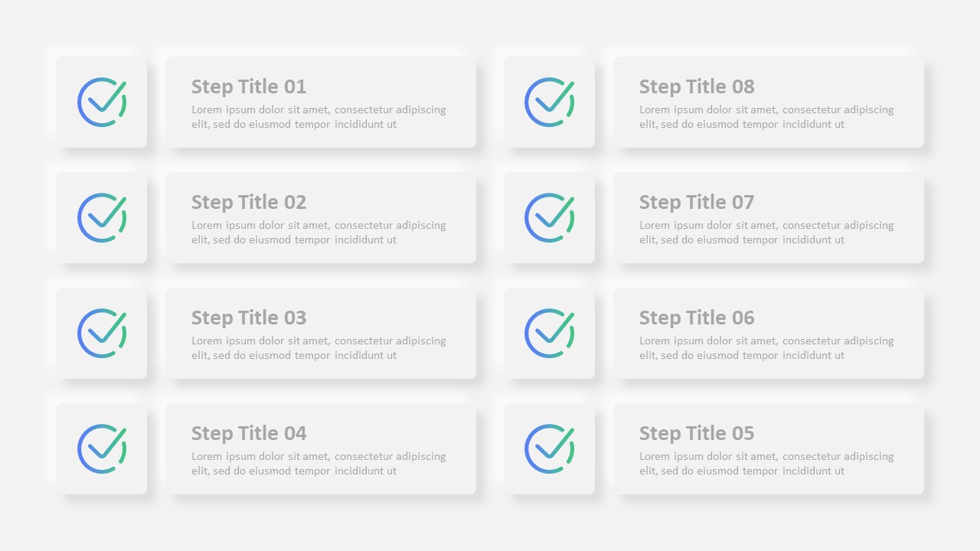Select the Step Title 08 heading text
Viewport: 980px width, 551px height.
[x=697, y=86]
